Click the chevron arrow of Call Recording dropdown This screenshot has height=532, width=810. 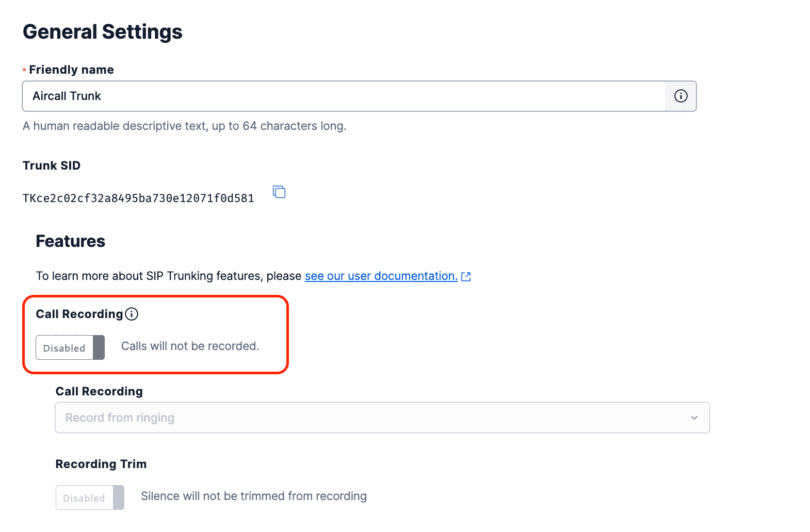click(x=694, y=418)
